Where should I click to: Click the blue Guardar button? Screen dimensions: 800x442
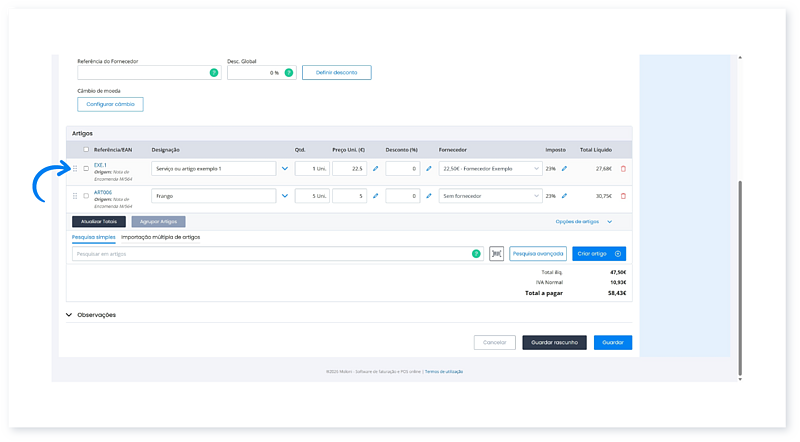pos(613,342)
